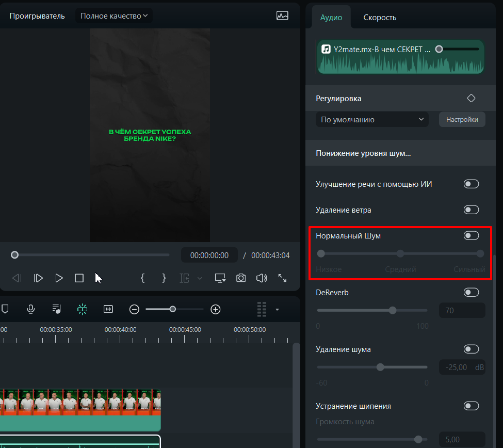Zoom in the timeline with plus icon
The height and width of the screenshot is (448, 503).
(216, 309)
